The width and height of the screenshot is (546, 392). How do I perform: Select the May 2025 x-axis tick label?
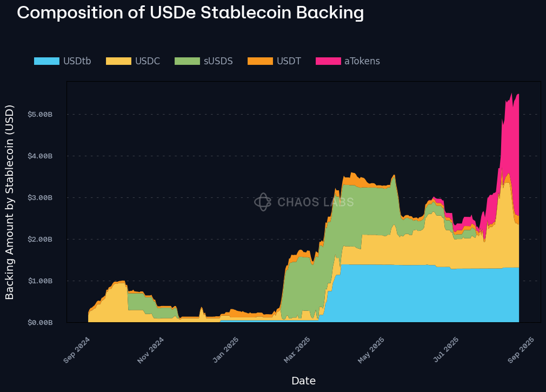point(371,349)
